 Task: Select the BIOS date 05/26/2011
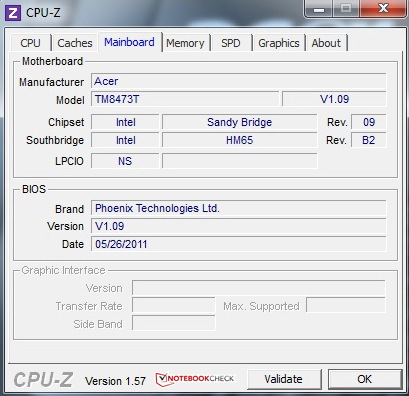click(239, 244)
